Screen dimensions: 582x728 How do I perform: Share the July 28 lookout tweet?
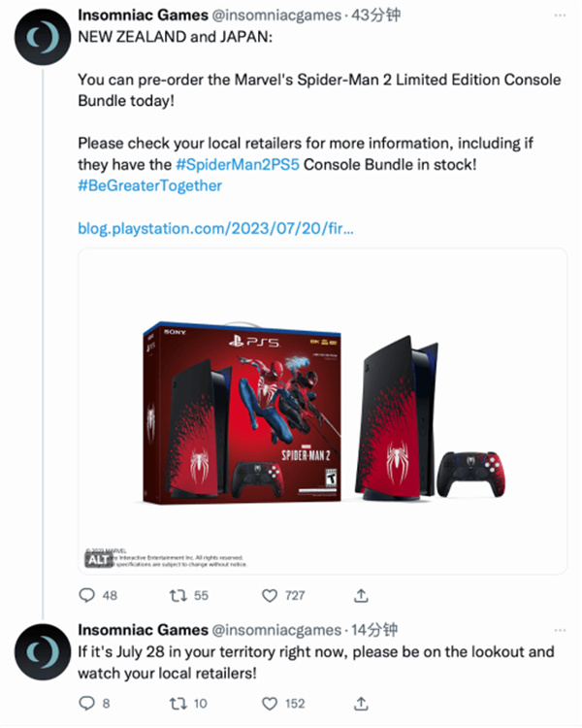(x=361, y=703)
